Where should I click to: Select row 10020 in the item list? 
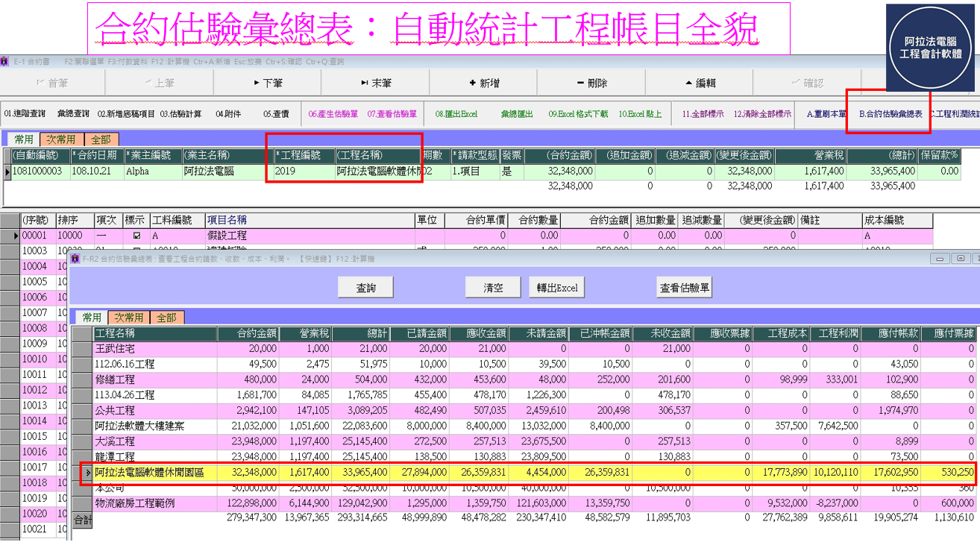[34, 514]
